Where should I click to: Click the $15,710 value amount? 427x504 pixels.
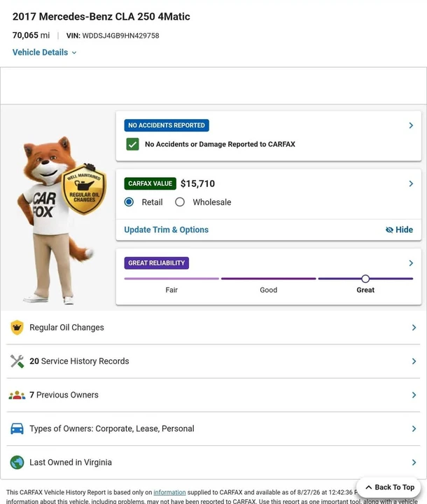click(197, 183)
